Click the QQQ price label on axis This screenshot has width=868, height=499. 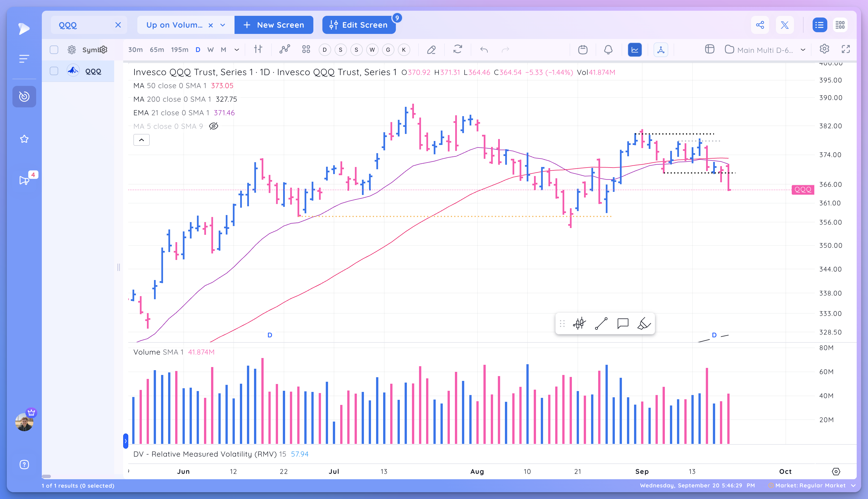point(802,190)
